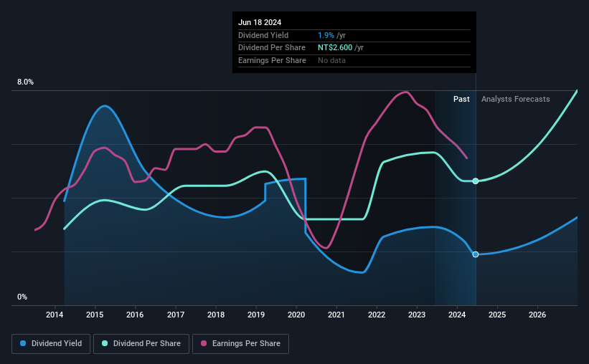Screen dimensions: 589x364
Task: Click the 8.0% y-axis label
Action: pyautogui.click(x=25, y=82)
